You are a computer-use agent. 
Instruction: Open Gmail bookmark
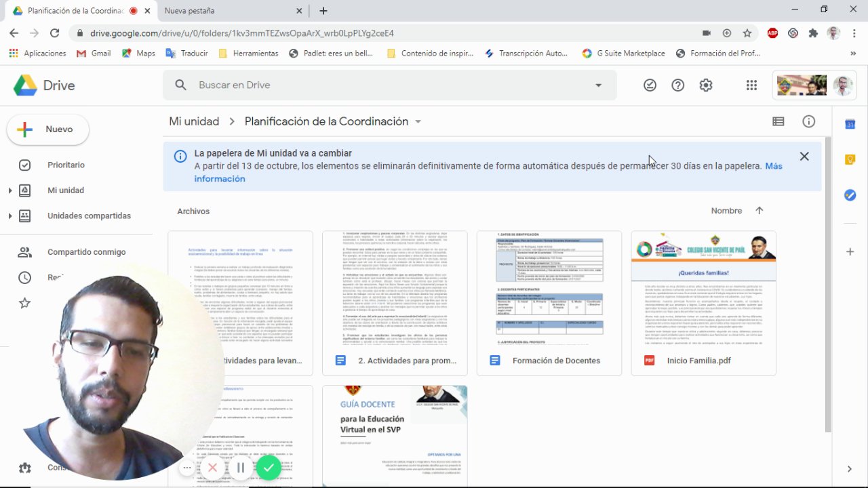94,53
